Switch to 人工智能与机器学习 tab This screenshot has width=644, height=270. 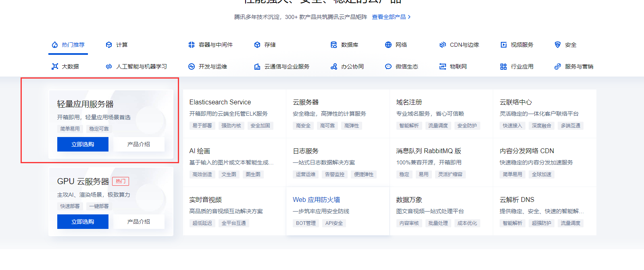click(136, 66)
